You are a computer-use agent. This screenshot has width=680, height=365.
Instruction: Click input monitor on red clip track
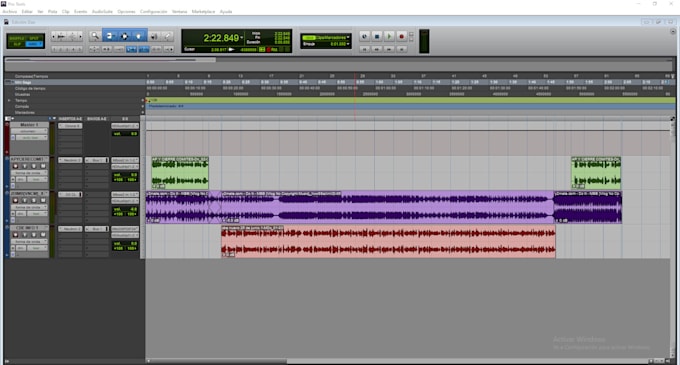coord(25,235)
